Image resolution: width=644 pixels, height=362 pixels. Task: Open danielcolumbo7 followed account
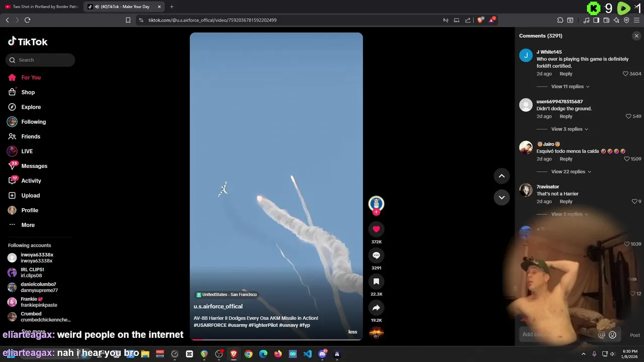(33, 287)
